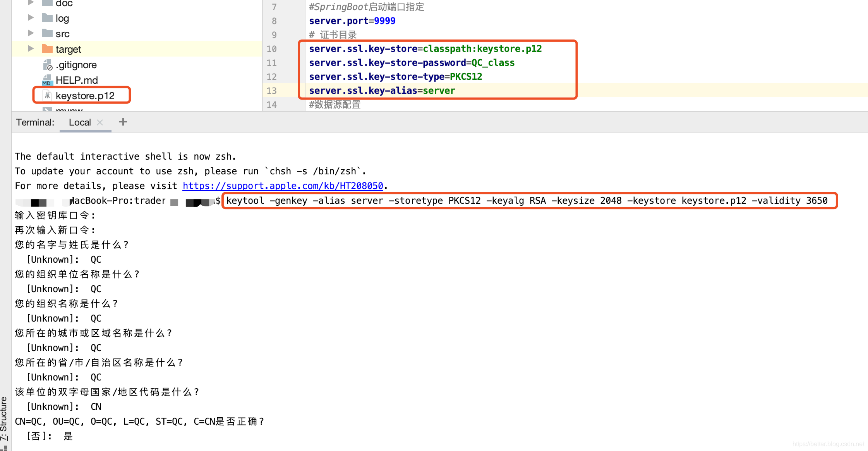This screenshot has width=868, height=451.
Task: Select the mvnw file in project tree
Action: tap(70, 110)
